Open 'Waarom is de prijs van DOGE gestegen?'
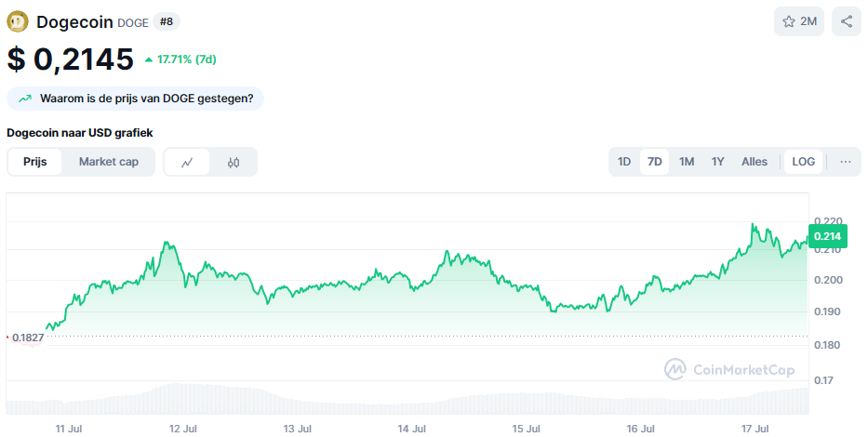Viewport: 868px width, 437px height. pos(135,99)
